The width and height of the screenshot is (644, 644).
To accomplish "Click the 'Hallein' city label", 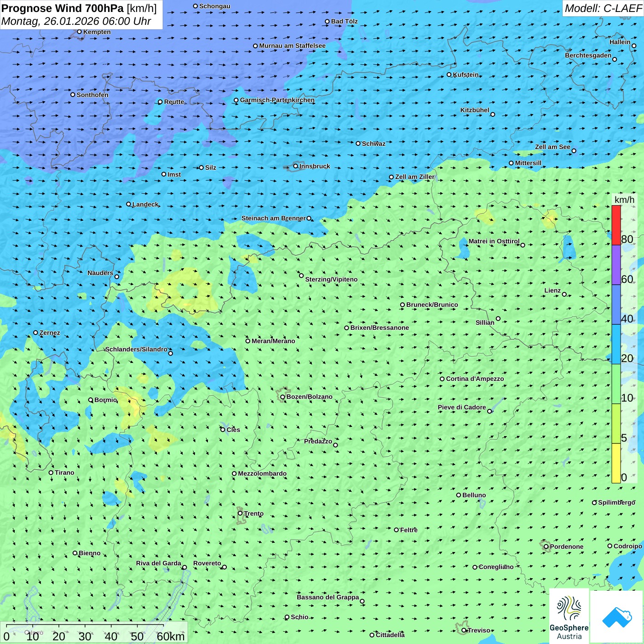I will point(620,42).
